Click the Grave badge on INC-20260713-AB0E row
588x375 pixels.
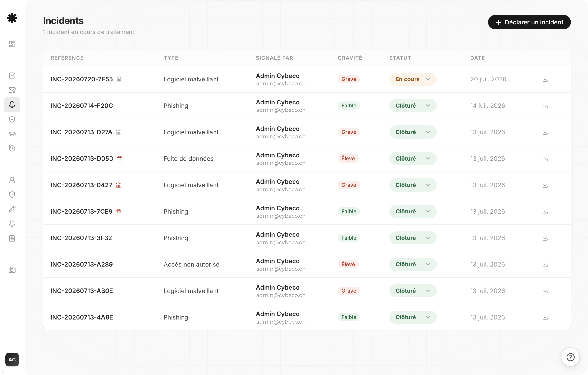point(349,291)
